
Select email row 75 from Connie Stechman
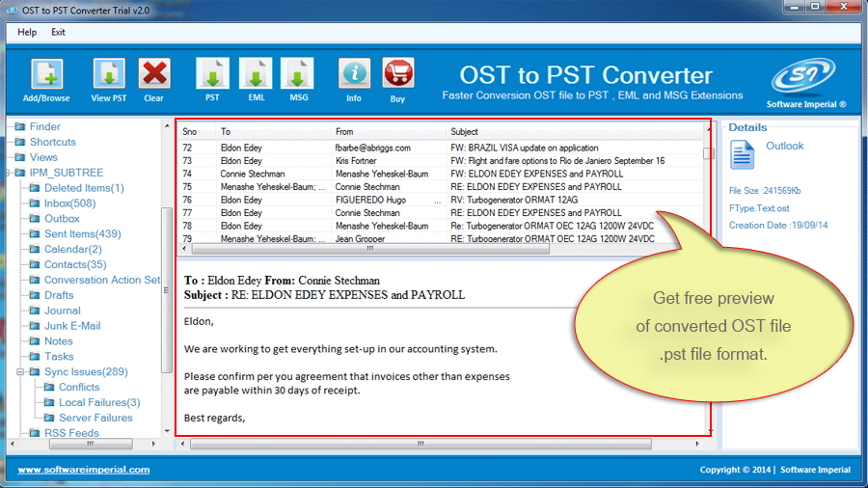(441, 186)
